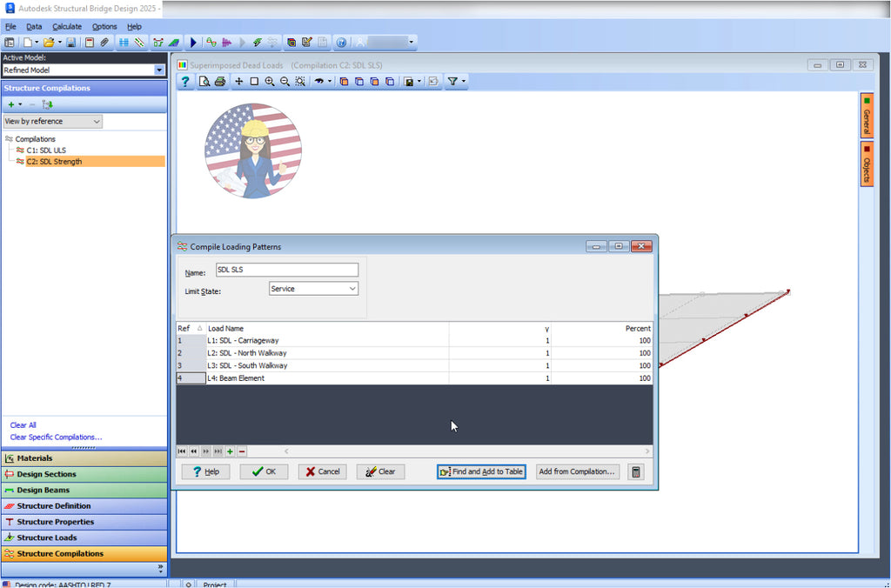Screen dimensions: 891x588
Task: Open the Calculate menu
Action: tap(67, 26)
